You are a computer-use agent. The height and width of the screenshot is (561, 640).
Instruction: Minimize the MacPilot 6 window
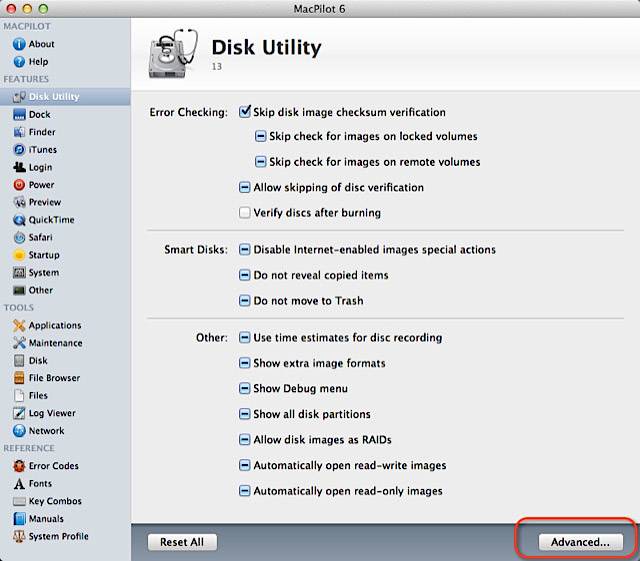click(27, 9)
